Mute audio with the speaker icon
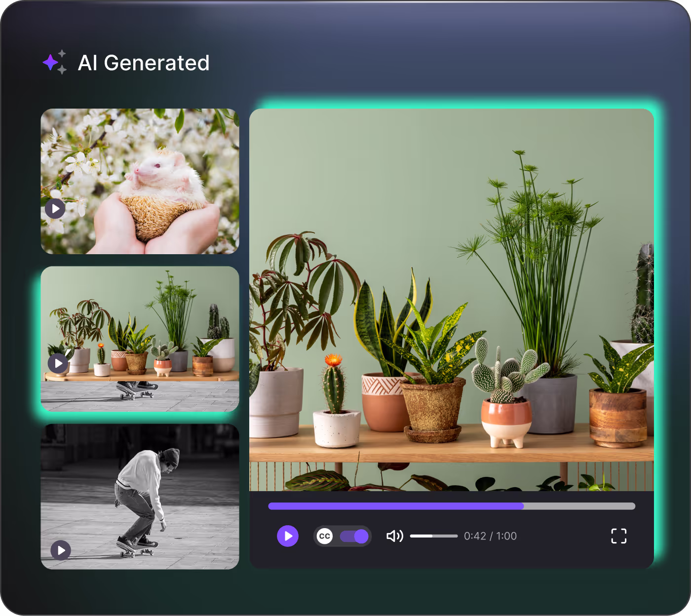Image resolution: width=691 pixels, height=616 pixels. [x=394, y=536]
